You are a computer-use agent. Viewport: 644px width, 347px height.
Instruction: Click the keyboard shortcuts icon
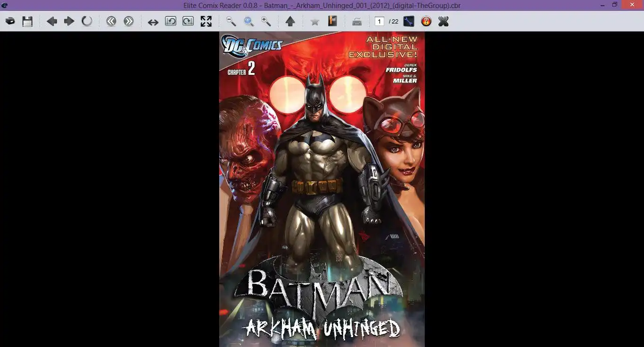click(357, 22)
